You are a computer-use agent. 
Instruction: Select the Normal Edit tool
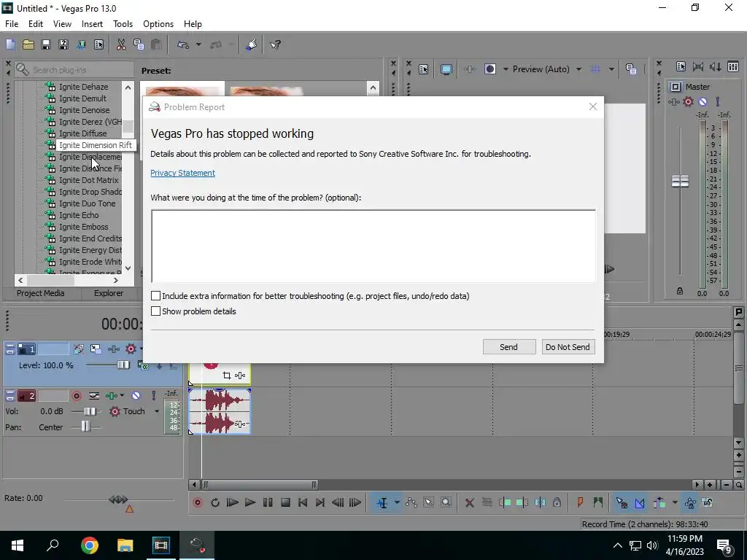[382, 502]
